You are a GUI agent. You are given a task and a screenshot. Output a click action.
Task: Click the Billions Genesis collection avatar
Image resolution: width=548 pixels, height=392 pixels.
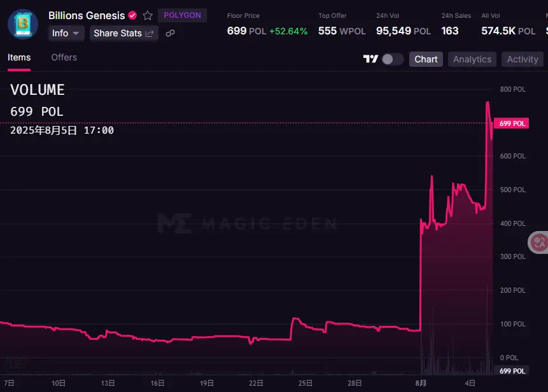(23, 24)
